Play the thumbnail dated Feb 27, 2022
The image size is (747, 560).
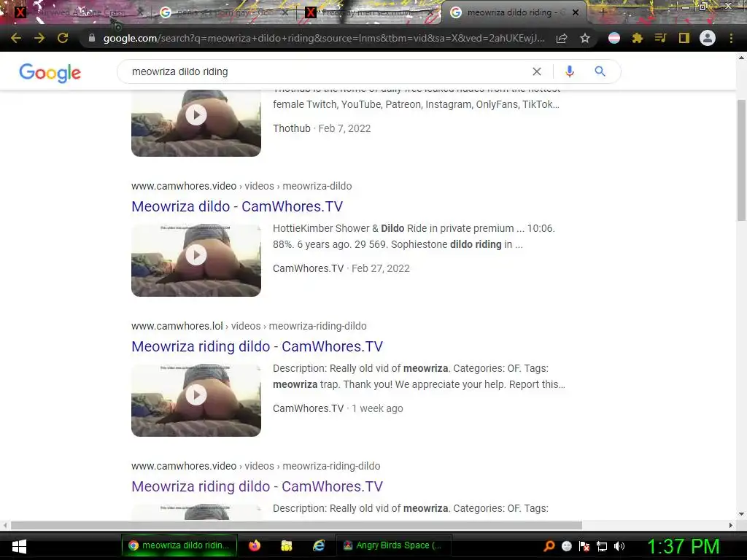pos(196,260)
